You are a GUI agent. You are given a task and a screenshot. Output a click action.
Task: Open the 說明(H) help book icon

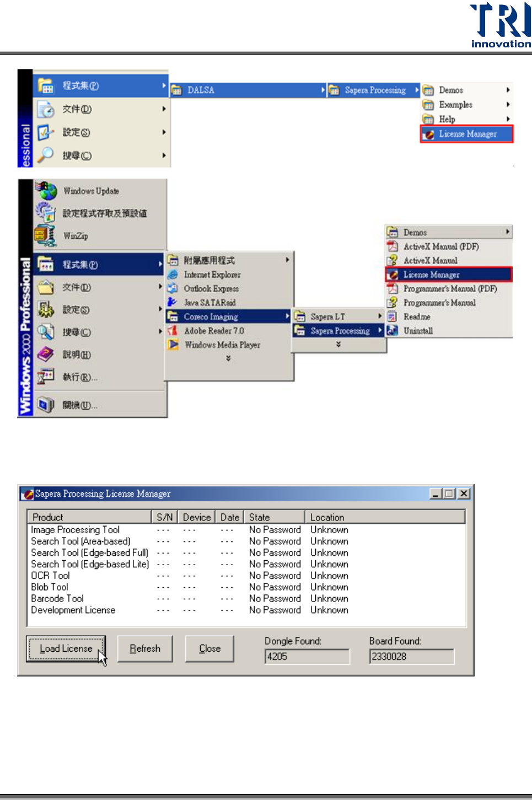coord(45,355)
